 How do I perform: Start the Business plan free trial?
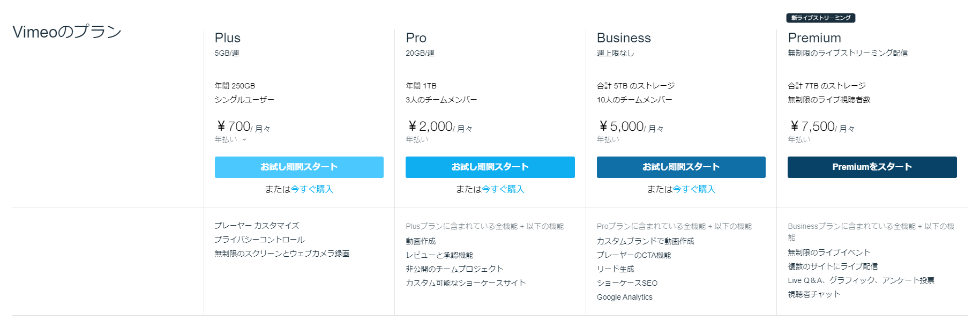[x=681, y=167]
